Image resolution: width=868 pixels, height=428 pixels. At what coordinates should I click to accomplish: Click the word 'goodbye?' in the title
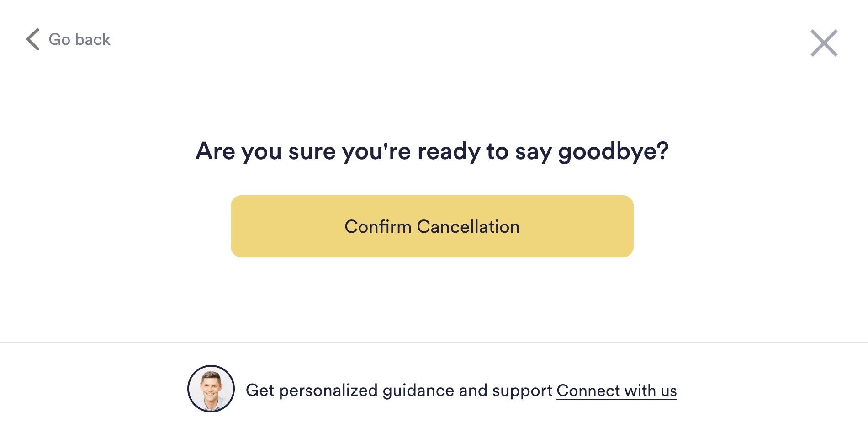point(614,152)
